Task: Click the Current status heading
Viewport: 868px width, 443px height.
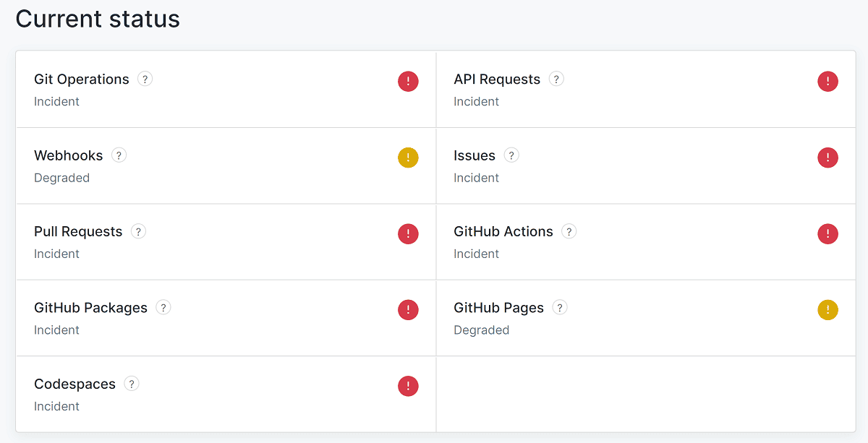Action: [x=98, y=19]
